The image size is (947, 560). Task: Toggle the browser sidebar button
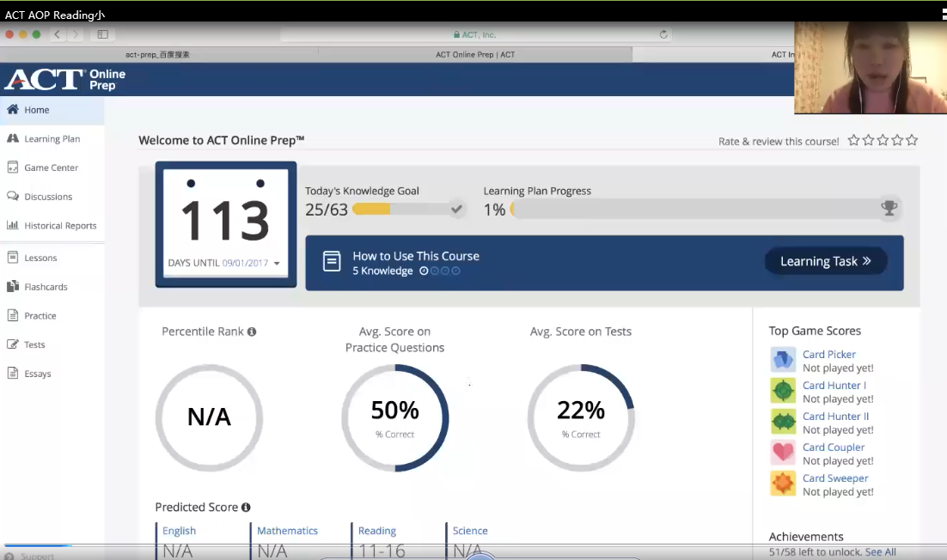pos(102,34)
